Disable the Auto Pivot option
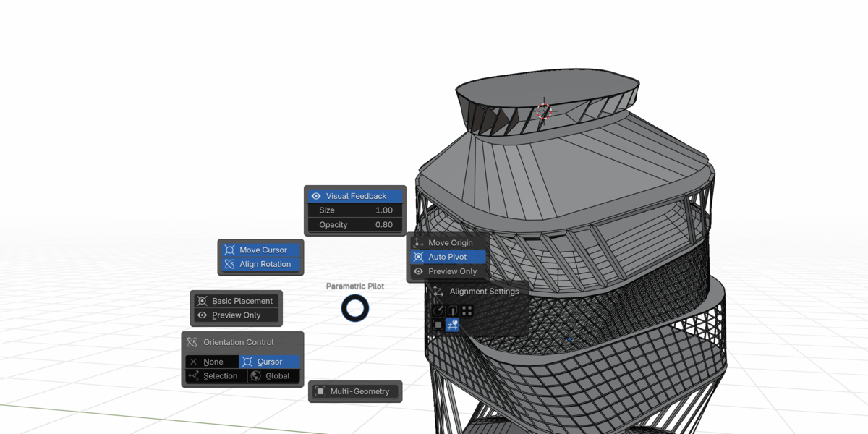This screenshot has width=868, height=434. tap(448, 257)
